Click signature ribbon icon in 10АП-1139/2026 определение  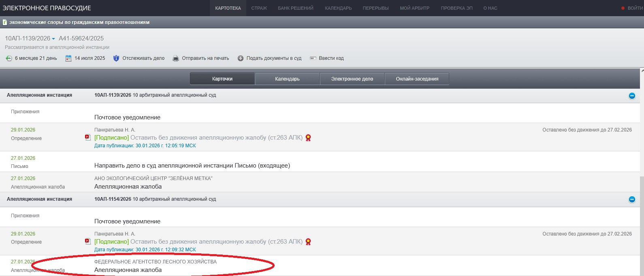[x=308, y=138]
